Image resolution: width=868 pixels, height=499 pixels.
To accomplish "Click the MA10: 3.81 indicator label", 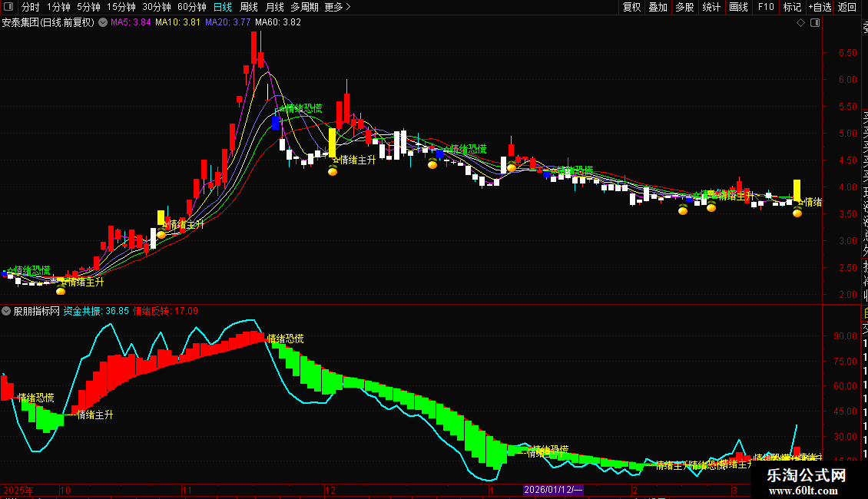I will [177, 23].
